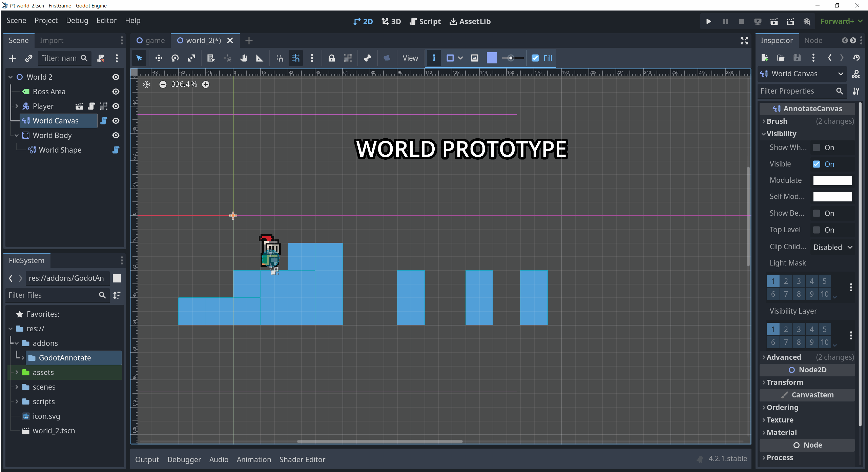Open the Debug menu

point(77,20)
